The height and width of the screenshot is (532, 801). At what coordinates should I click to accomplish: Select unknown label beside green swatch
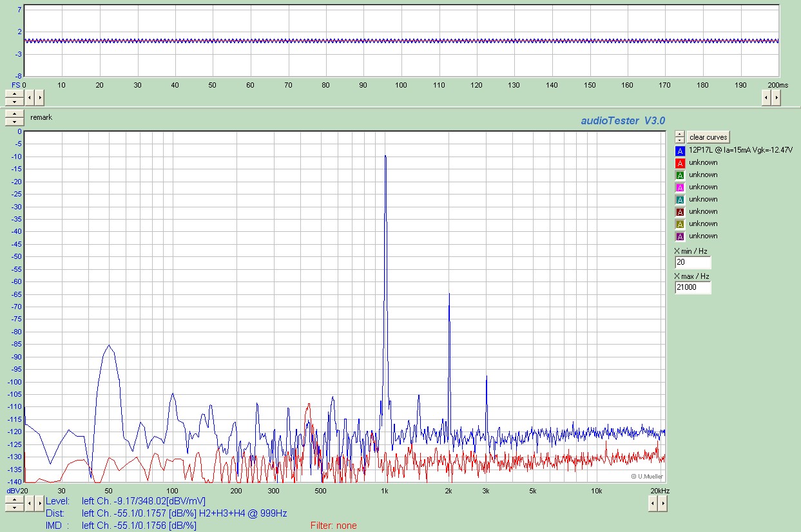pyautogui.click(x=703, y=175)
